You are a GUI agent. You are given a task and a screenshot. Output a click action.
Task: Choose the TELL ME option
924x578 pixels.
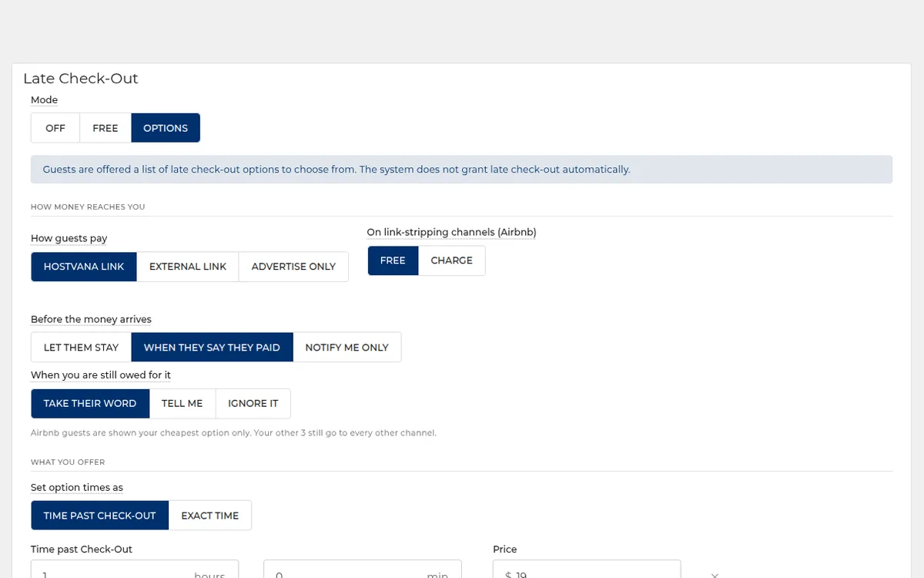coord(182,403)
